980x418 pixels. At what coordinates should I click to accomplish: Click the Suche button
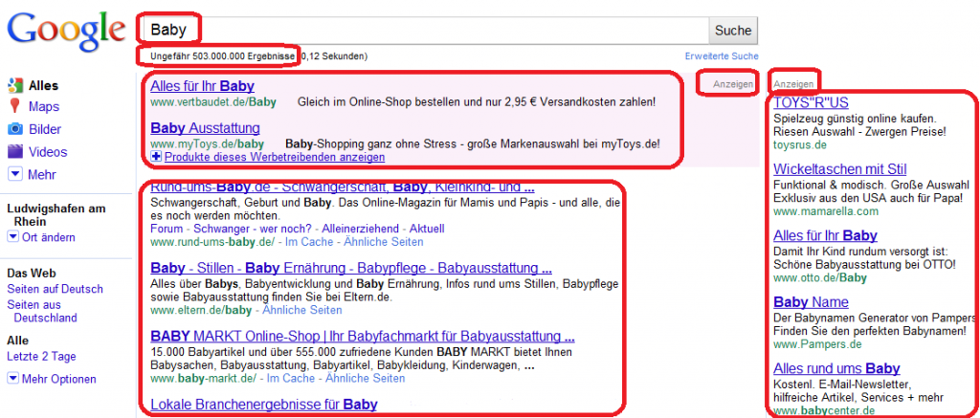click(733, 30)
